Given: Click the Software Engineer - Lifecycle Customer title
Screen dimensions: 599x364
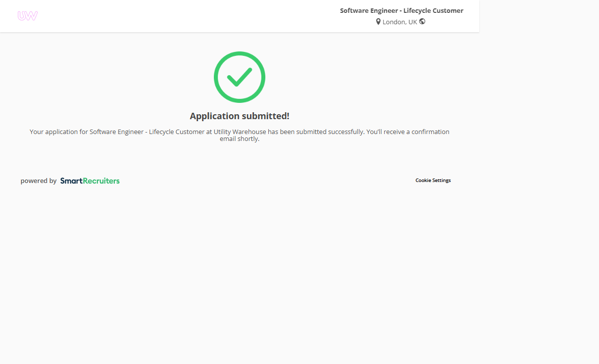Looking at the screenshot, I should [401, 10].
